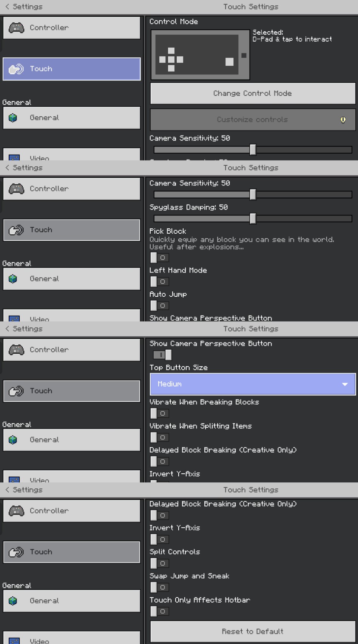
Task: Click the gamepad icon for Controller settings
Action: point(16,28)
